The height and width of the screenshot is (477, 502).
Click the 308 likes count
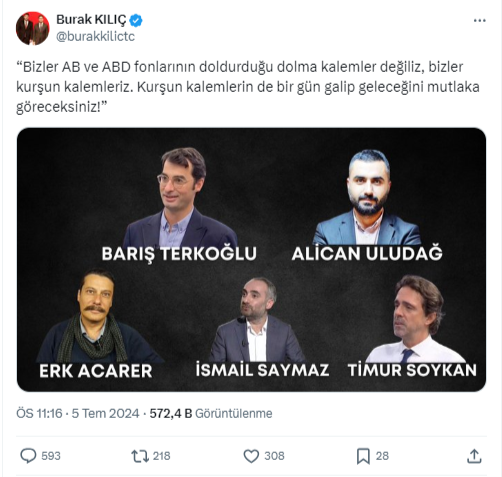[274, 456]
